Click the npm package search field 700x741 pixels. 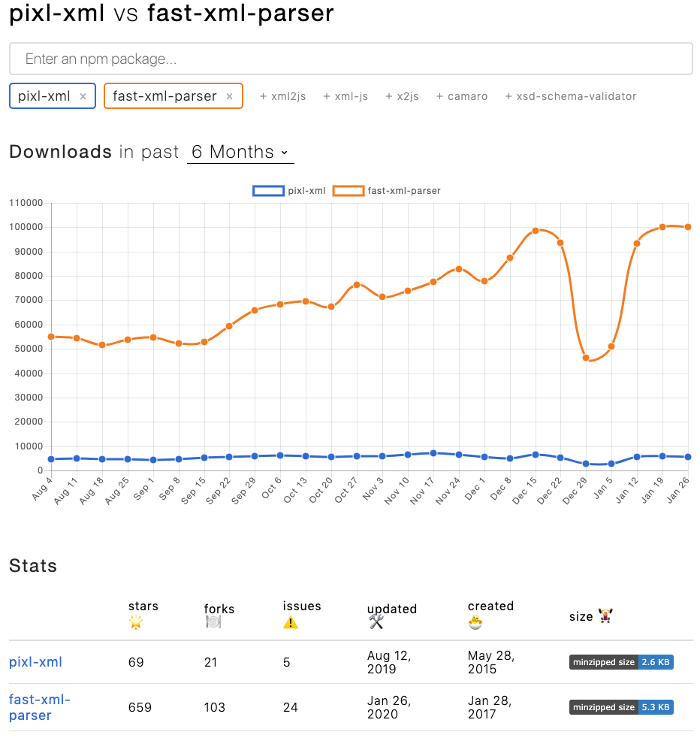tap(351, 59)
